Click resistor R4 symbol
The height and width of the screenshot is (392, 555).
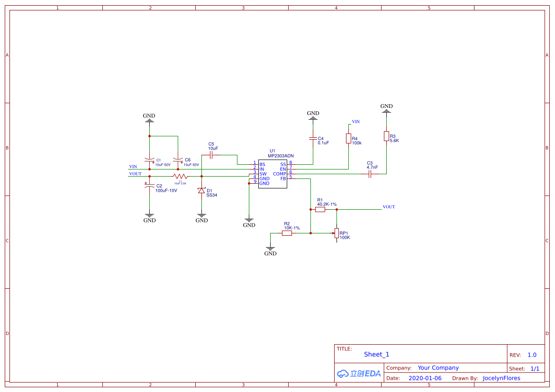[349, 139]
